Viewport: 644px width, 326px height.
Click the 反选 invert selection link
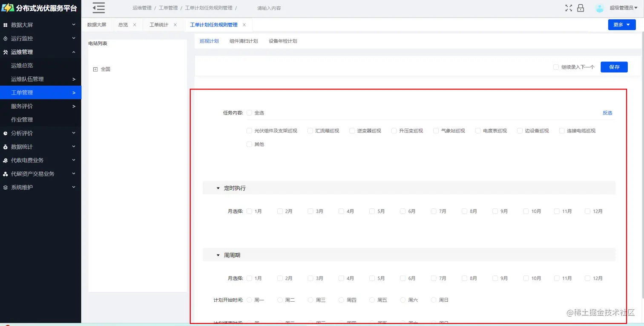[x=607, y=113]
